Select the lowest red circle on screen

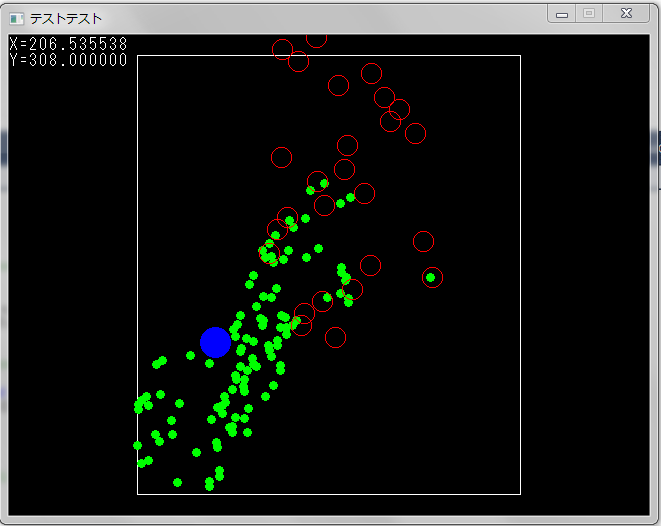335,337
